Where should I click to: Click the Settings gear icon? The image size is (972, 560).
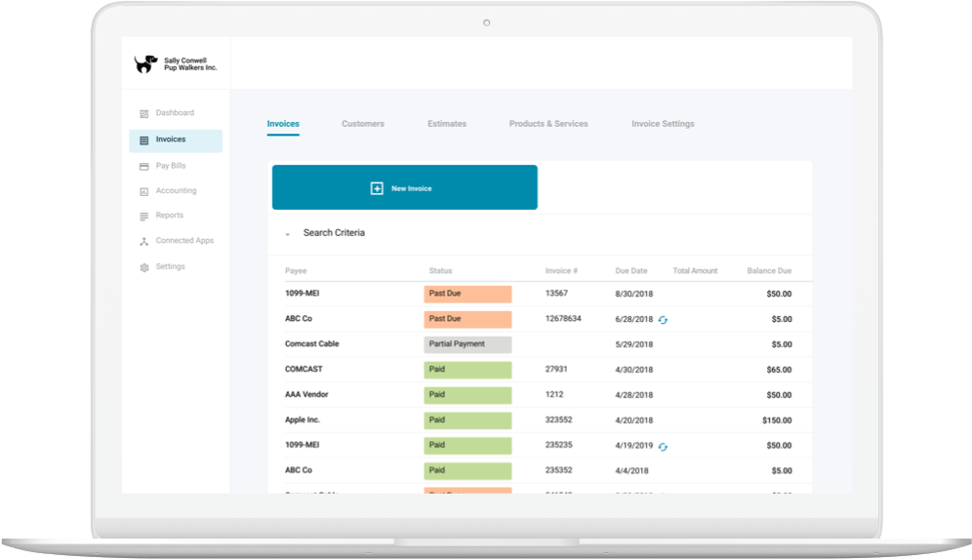[x=144, y=267]
